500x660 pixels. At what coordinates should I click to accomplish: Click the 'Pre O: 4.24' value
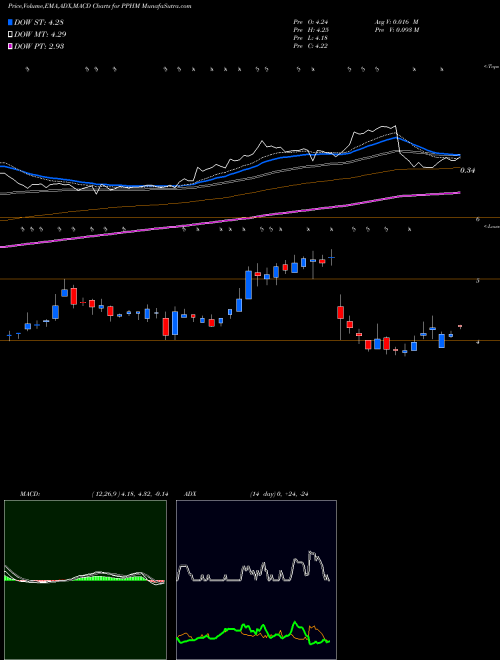311,22
